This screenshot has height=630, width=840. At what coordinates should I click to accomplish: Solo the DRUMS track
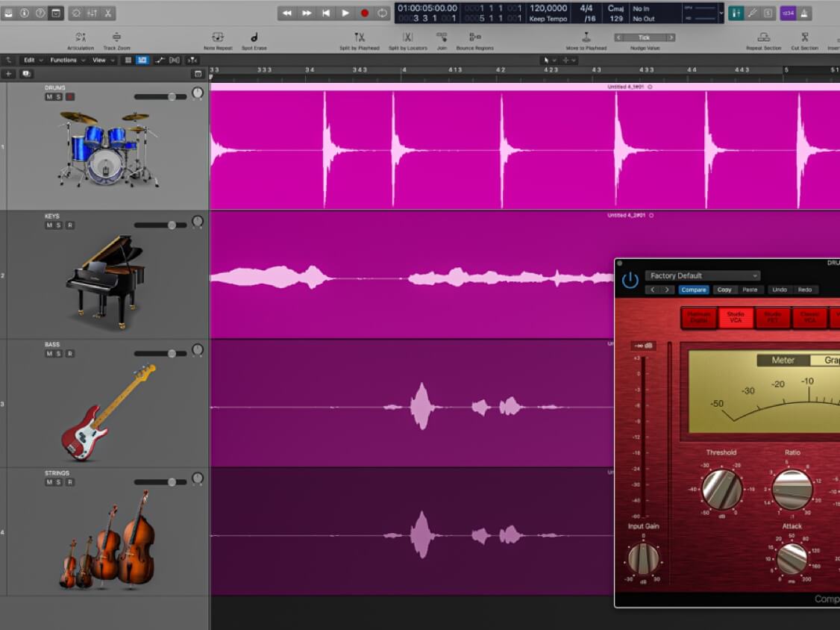59,97
